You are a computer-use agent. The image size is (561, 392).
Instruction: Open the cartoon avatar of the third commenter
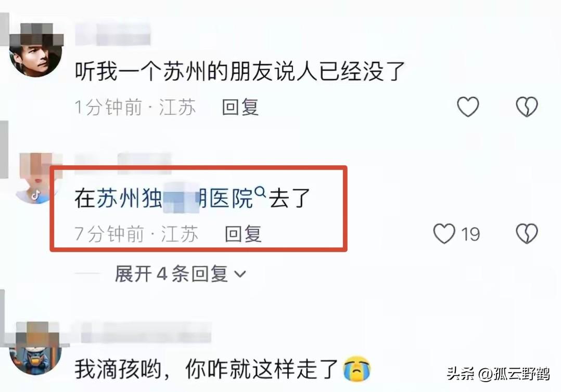pos(35,348)
